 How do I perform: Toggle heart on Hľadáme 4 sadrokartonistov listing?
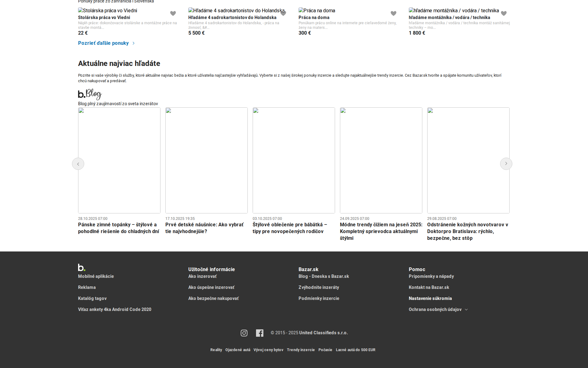point(283,13)
